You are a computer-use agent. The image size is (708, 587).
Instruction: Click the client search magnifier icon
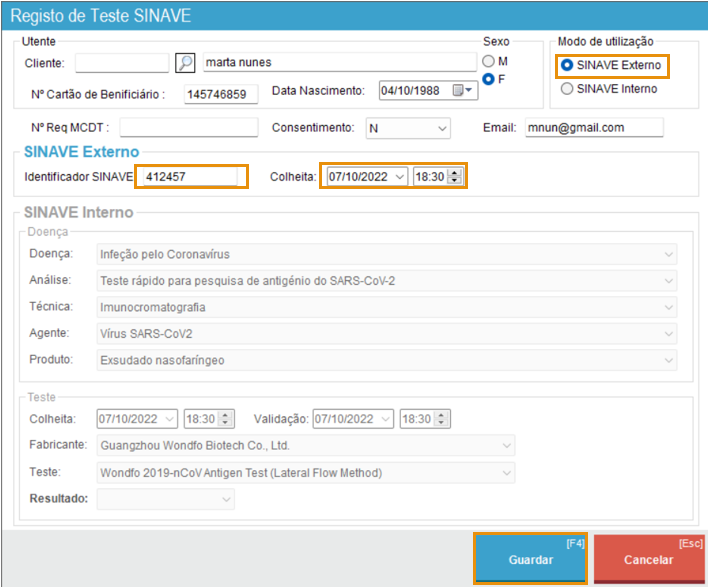click(x=185, y=63)
